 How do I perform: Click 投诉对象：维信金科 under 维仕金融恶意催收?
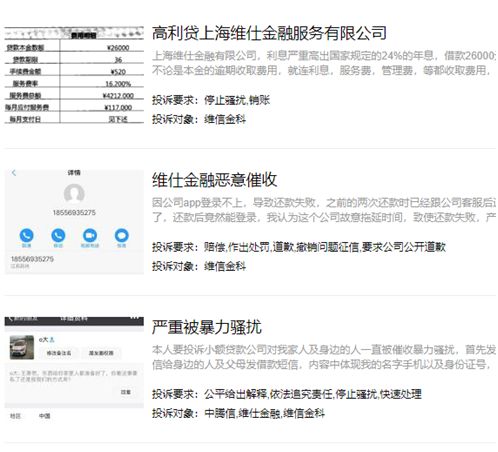click(199, 266)
